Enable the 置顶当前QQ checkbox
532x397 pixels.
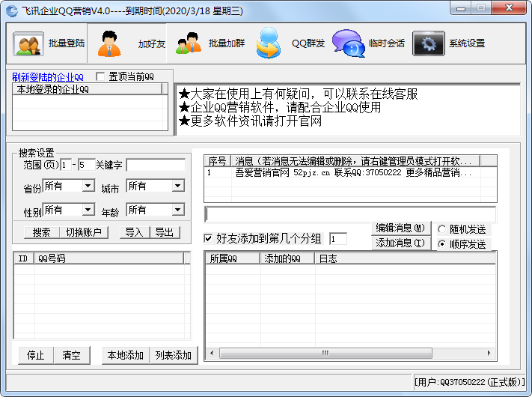pos(100,76)
